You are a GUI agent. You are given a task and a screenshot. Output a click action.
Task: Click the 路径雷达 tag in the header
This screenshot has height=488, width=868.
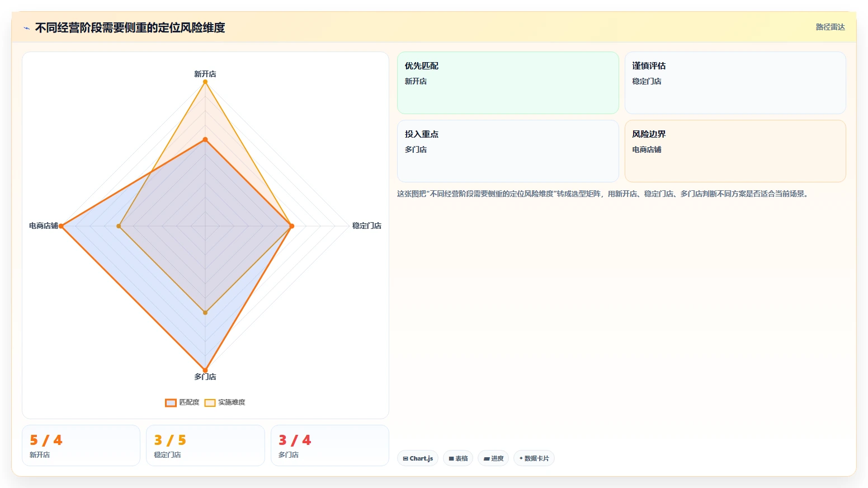pos(830,27)
